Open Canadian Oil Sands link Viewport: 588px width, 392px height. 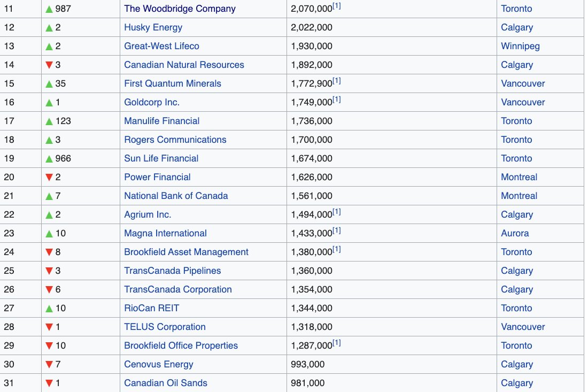click(166, 384)
